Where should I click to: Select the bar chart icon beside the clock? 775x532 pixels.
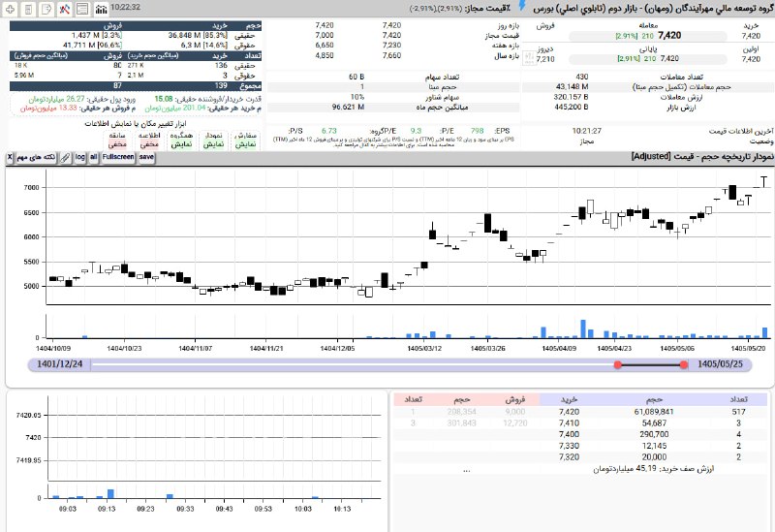pos(101,9)
